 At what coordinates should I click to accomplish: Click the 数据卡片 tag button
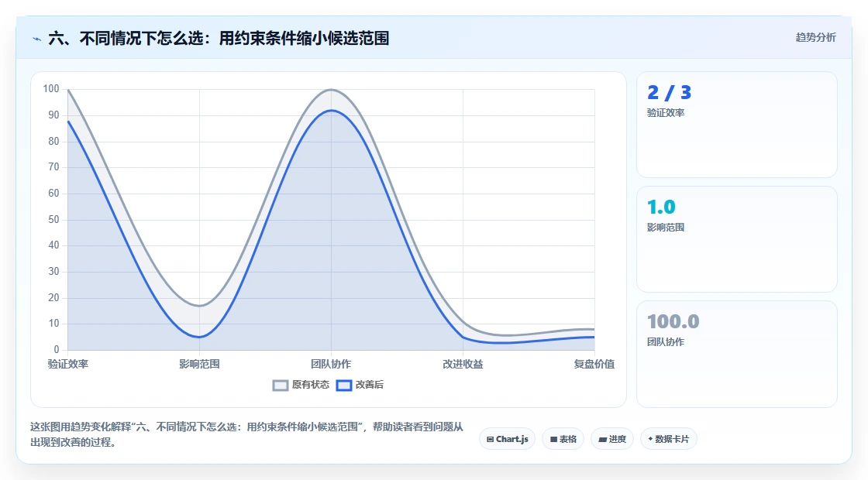669,439
